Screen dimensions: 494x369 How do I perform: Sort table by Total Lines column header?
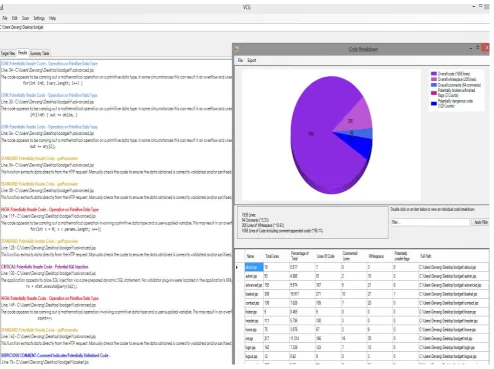[276, 256]
